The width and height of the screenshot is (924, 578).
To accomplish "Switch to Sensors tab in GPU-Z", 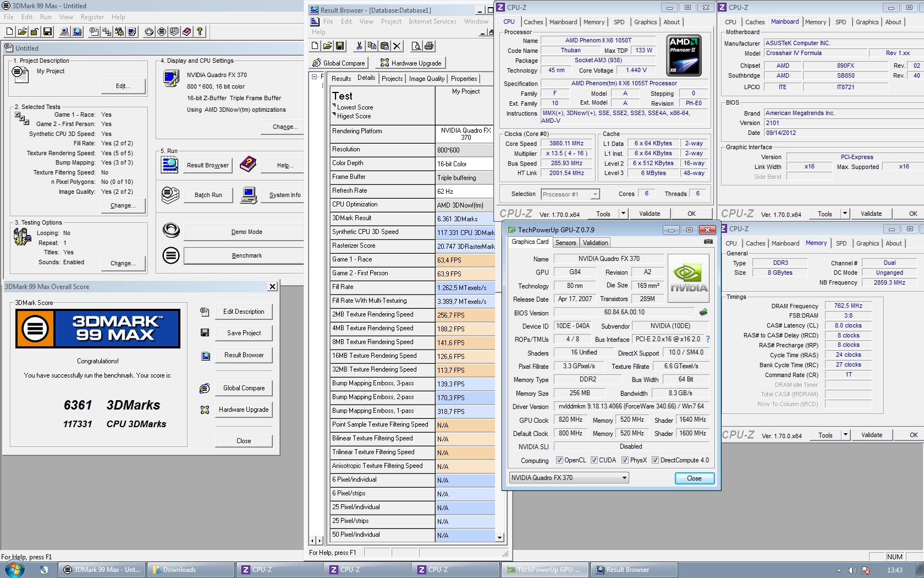I will [565, 243].
